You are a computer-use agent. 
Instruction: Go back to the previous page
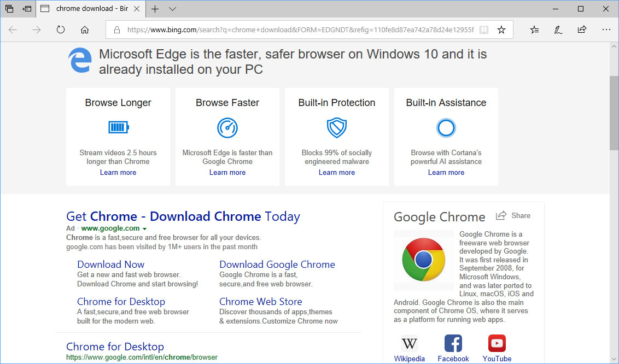[13, 30]
